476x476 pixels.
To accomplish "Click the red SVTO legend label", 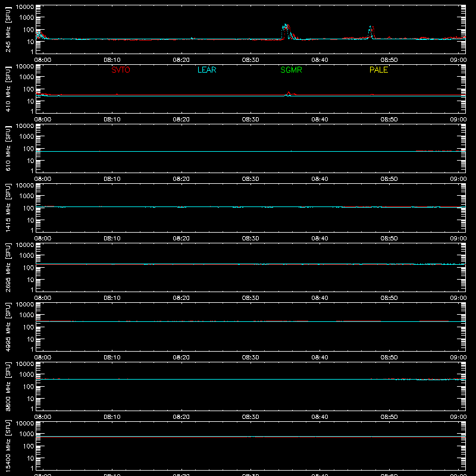I will pos(121,70).
